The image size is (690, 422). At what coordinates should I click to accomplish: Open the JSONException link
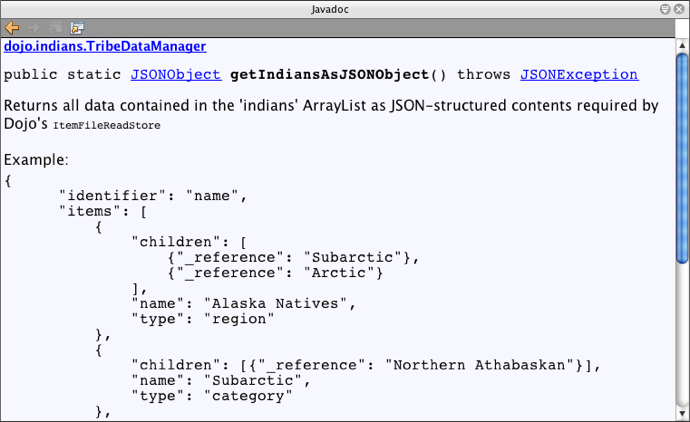point(578,74)
